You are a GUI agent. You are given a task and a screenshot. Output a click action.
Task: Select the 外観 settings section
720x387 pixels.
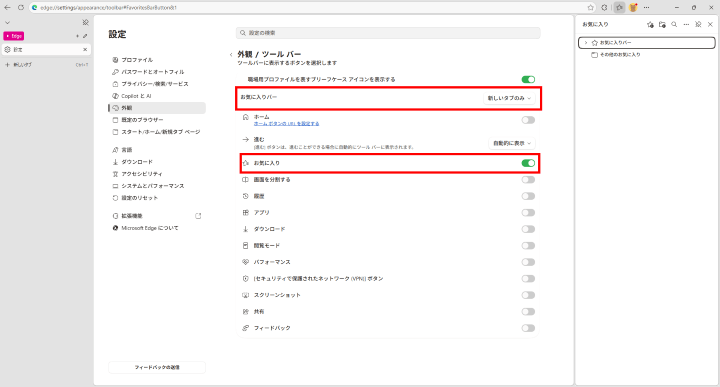pos(157,108)
